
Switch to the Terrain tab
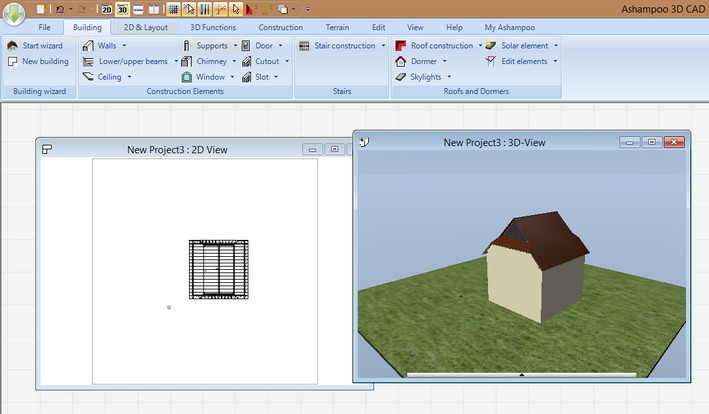pyautogui.click(x=337, y=28)
